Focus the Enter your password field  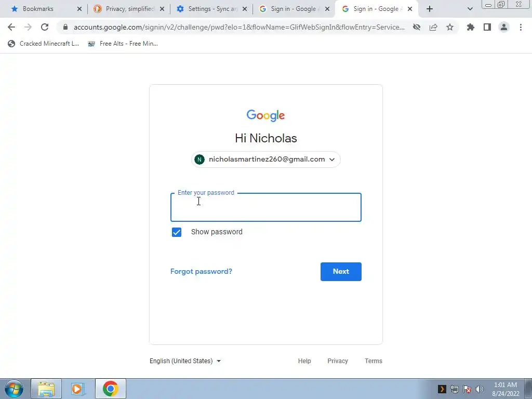(266, 207)
